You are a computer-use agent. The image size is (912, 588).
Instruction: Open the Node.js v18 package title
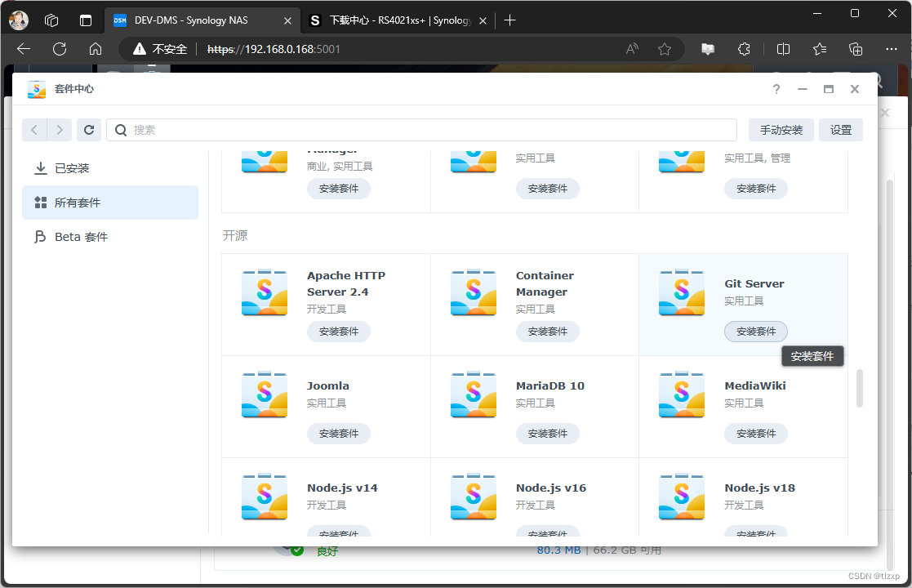[x=759, y=488]
